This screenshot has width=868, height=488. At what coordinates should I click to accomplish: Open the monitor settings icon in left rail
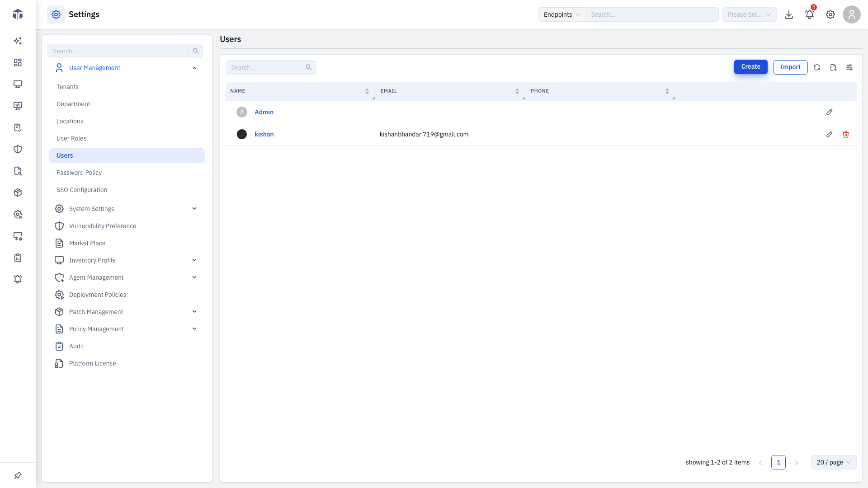(18, 236)
